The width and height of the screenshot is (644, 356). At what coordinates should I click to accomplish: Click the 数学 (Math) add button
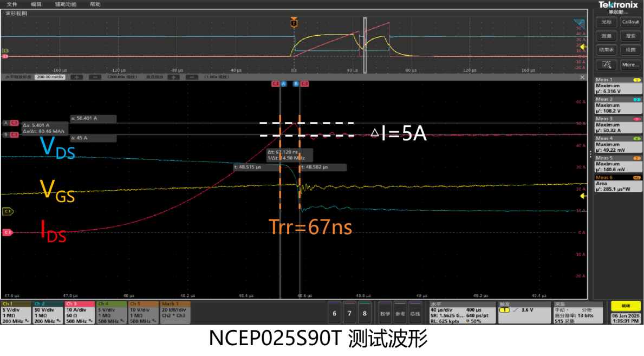click(385, 313)
